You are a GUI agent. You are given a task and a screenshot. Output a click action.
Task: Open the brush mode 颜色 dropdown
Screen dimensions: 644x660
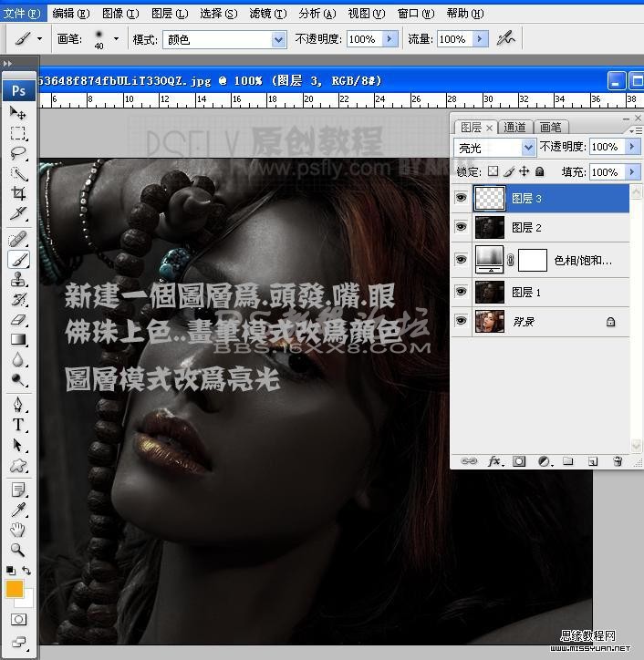coord(278,39)
